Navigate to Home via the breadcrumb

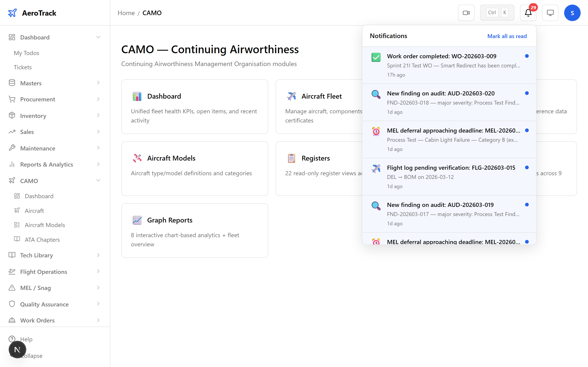(x=126, y=13)
